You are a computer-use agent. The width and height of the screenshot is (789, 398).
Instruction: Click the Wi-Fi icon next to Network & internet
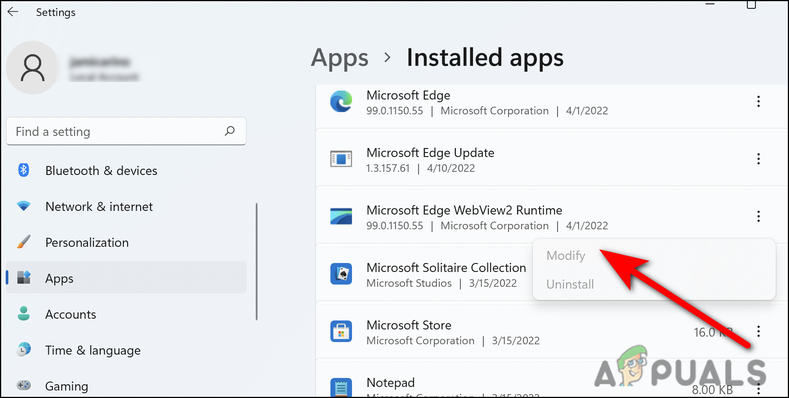24,206
